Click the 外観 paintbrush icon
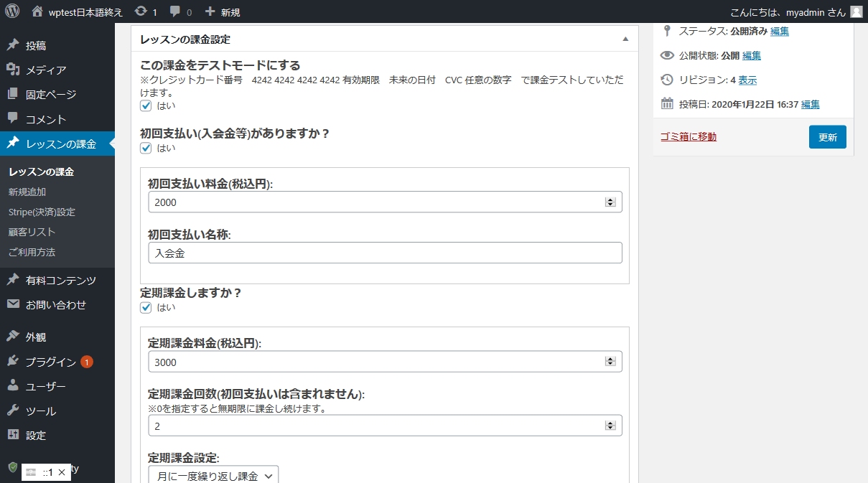868x483 pixels. click(13, 337)
